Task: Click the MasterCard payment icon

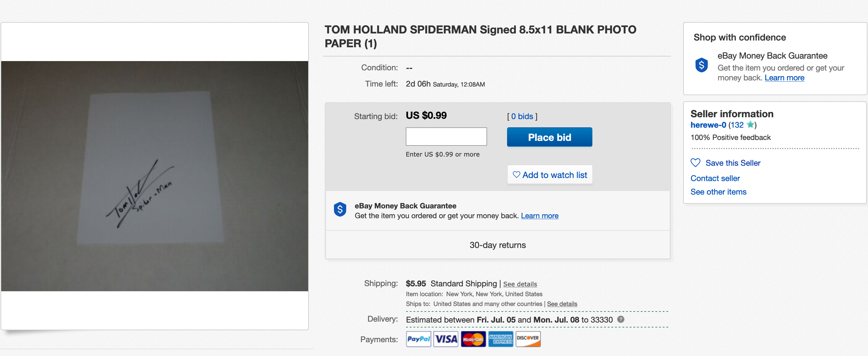Action: [473, 339]
